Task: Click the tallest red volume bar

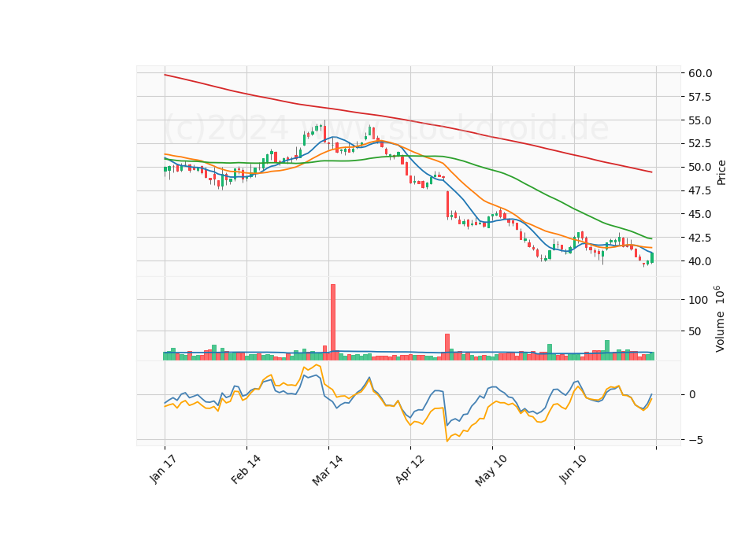Action: click(332, 322)
